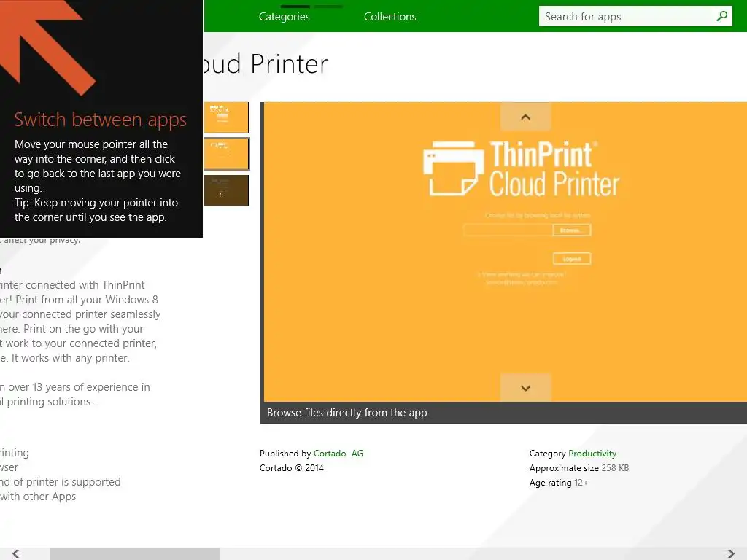The height and width of the screenshot is (560, 747).
Task: Select the third dark screenshot thumbnail
Action: 226,190
